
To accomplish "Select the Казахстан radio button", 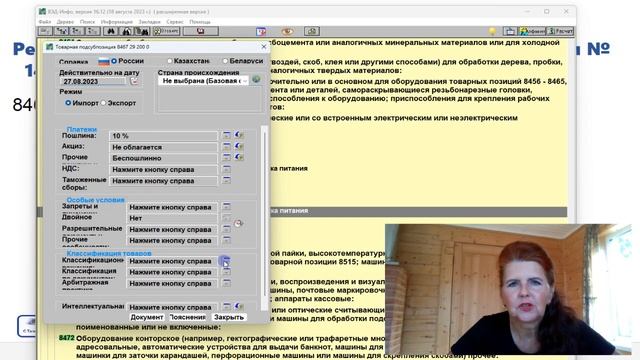I will 170,61.
